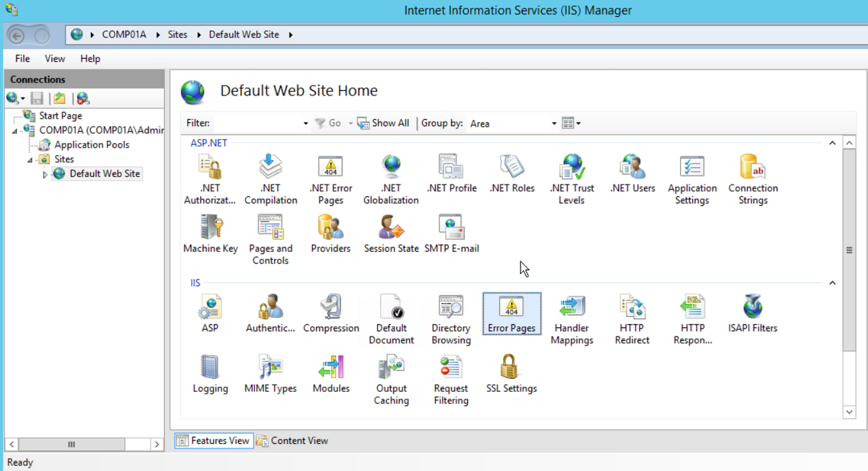Click the Save connections toolbar icon
868x471 pixels.
pyautogui.click(x=37, y=98)
